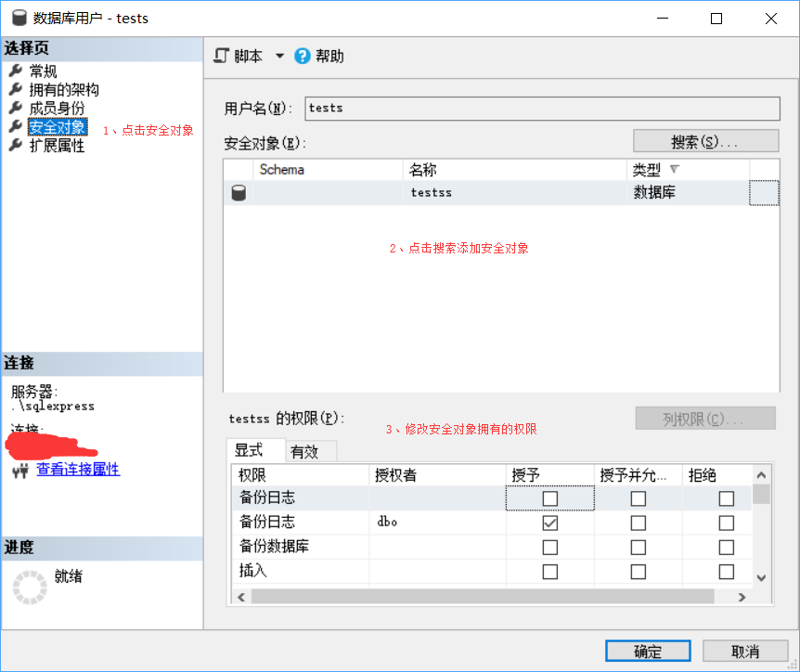Check 授予 for 插入 row

[550, 572]
